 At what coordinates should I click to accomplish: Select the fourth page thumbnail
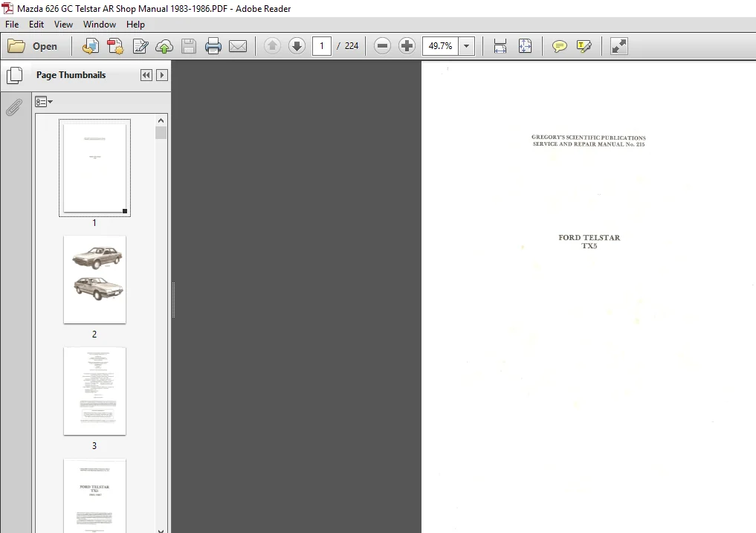point(94,496)
